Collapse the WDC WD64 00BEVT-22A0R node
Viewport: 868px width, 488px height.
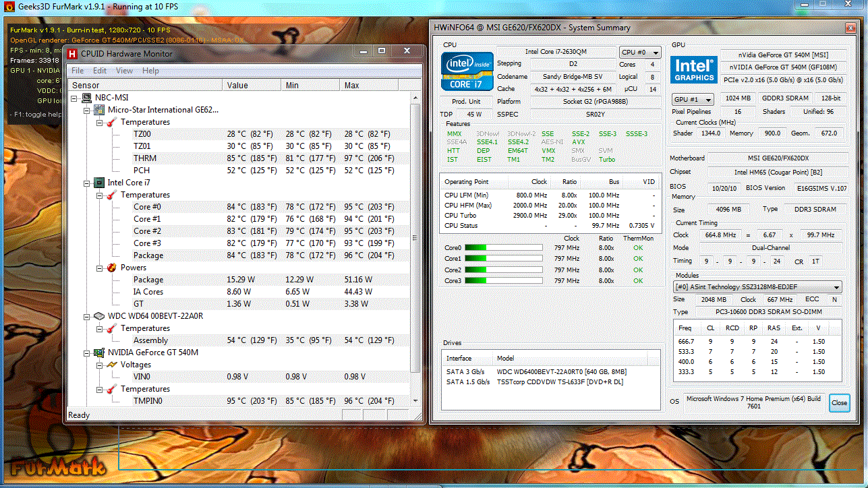[x=87, y=316]
